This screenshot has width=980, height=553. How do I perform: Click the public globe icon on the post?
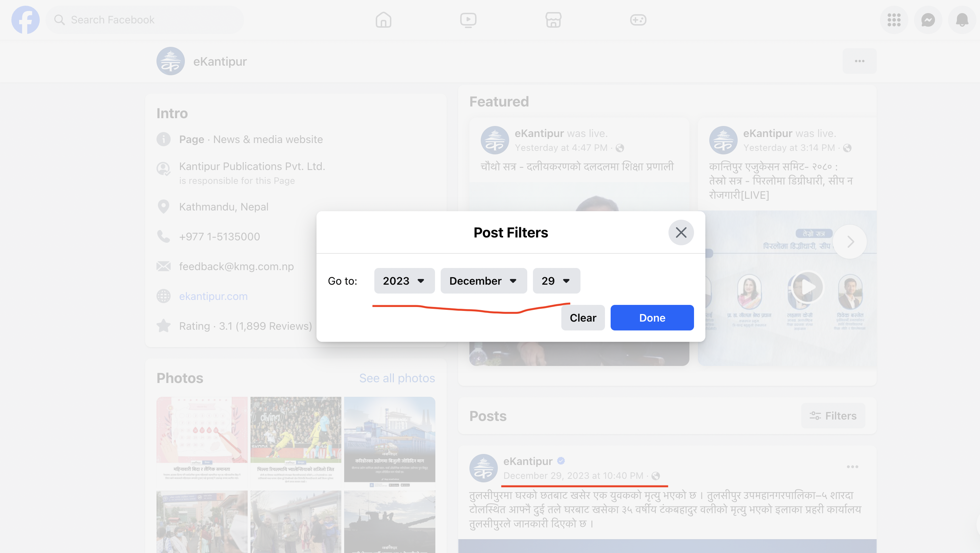tap(655, 476)
